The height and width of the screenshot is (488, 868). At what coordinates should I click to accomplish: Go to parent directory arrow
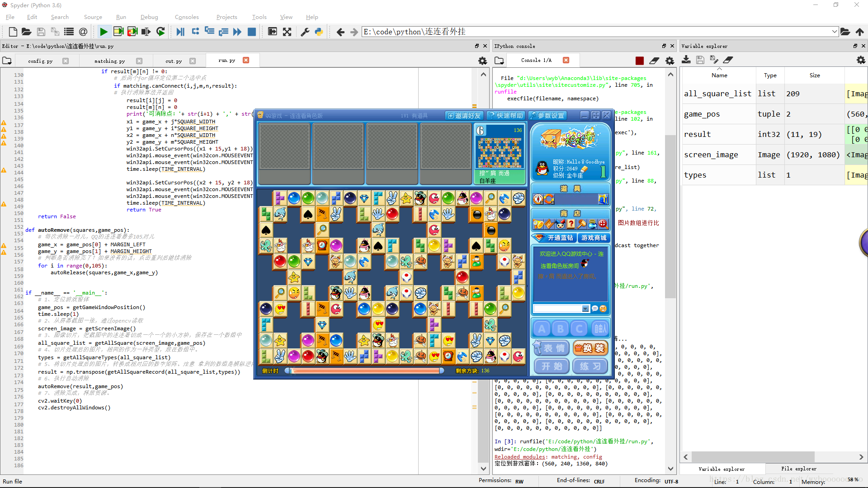coord(860,32)
